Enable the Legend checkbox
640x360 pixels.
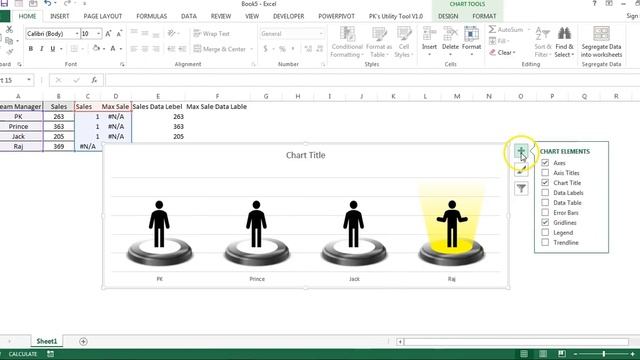point(545,232)
